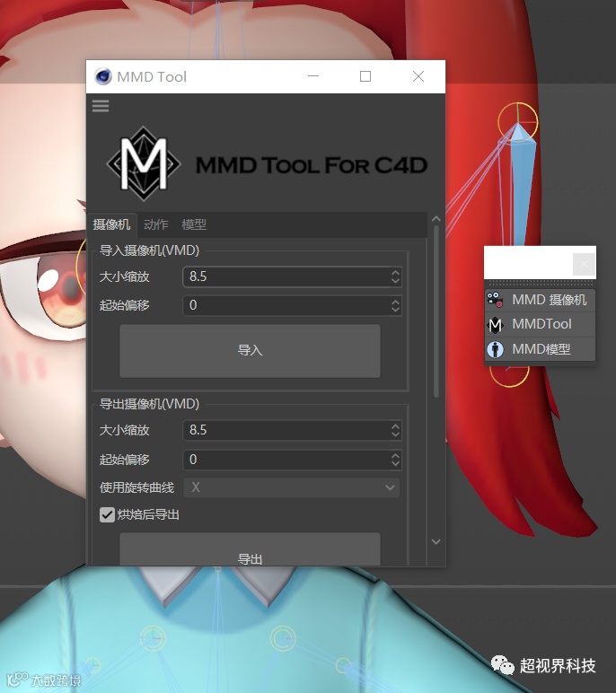Switch to the 摄像机 tab
The image size is (616, 693).
tap(111, 224)
